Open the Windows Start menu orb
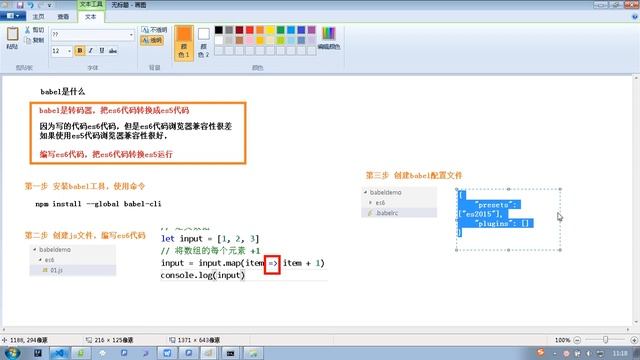The image size is (640, 360). 12,353
